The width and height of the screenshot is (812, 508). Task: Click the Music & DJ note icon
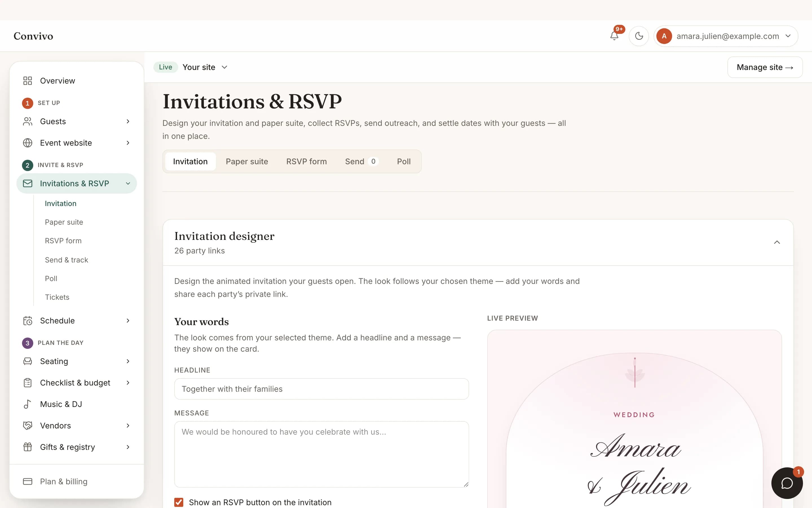28,404
